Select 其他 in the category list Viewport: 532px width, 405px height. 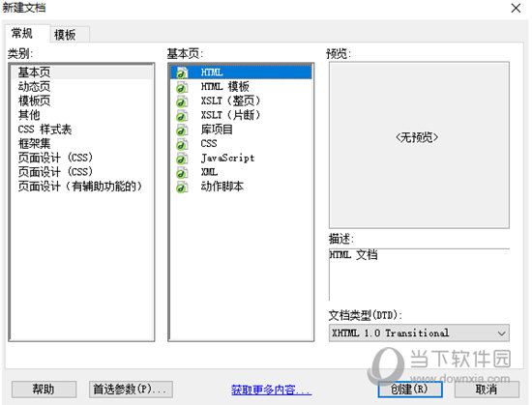[x=81, y=115]
